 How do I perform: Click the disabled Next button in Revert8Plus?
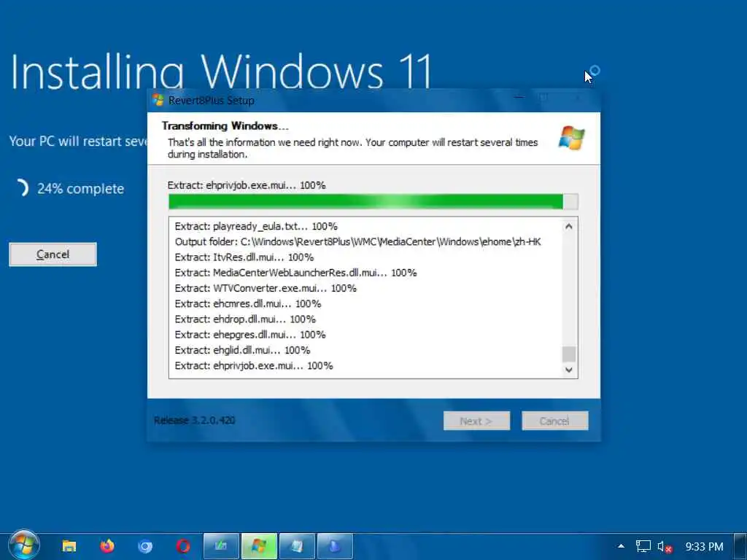point(476,421)
